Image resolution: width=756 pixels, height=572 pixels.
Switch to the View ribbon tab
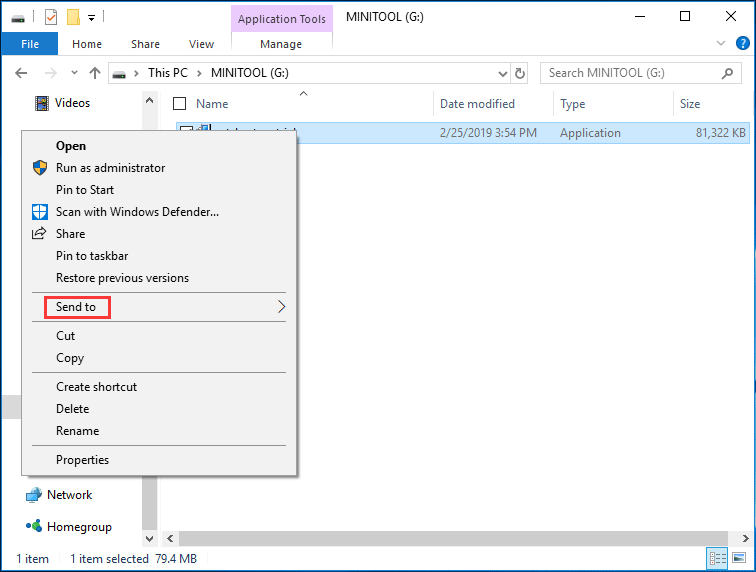tap(201, 44)
